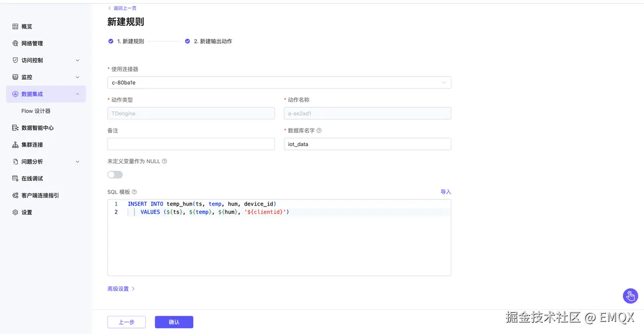Click the Overview (概览) sidebar icon

click(15, 27)
